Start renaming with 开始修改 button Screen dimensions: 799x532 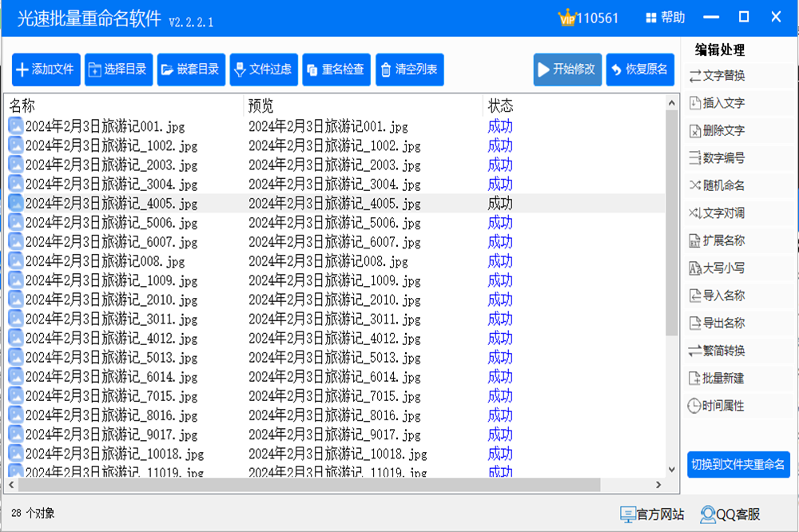567,69
